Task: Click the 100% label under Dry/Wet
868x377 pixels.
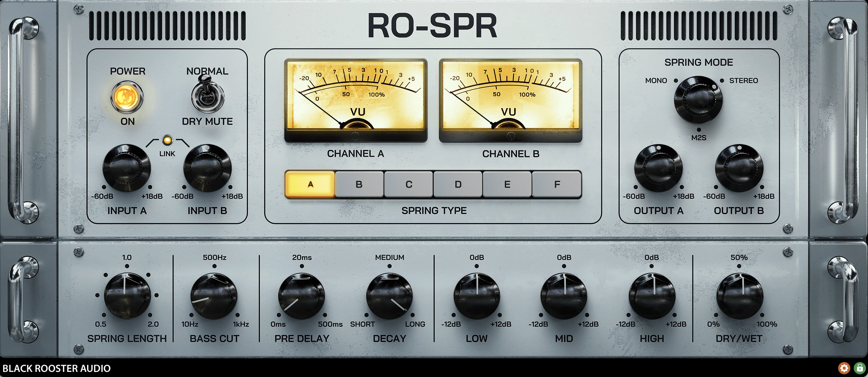Action: [767, 324]
